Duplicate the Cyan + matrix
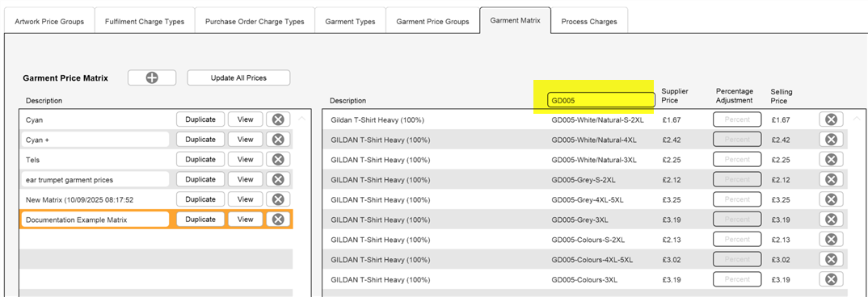 [200, 140]
